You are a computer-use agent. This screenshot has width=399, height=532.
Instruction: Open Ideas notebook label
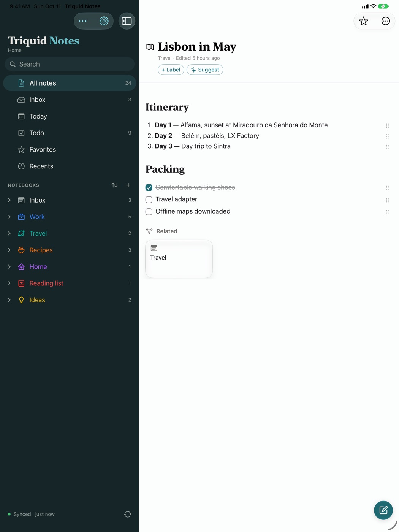pyautogui.click(x=37, y=300)
